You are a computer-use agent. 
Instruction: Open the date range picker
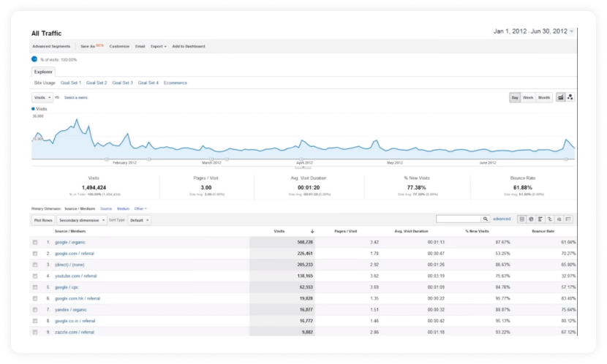(534, 31)
